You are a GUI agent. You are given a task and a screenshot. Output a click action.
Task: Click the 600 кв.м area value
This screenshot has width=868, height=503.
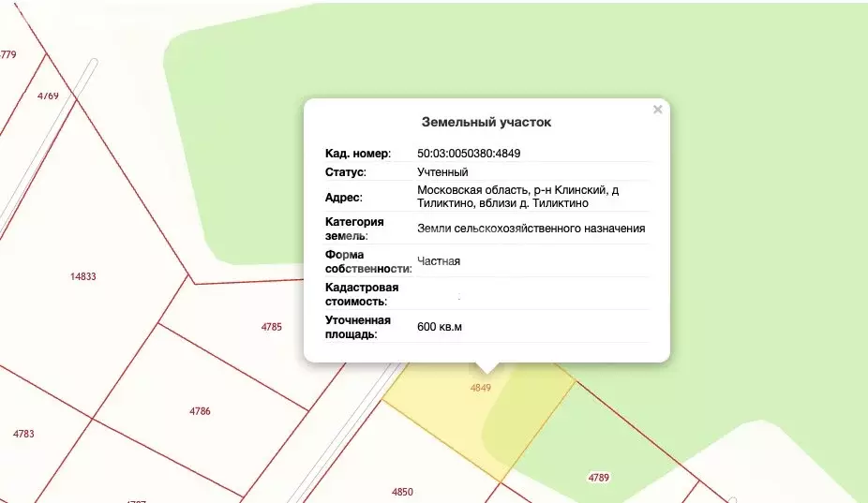click(x=439, y=327)
